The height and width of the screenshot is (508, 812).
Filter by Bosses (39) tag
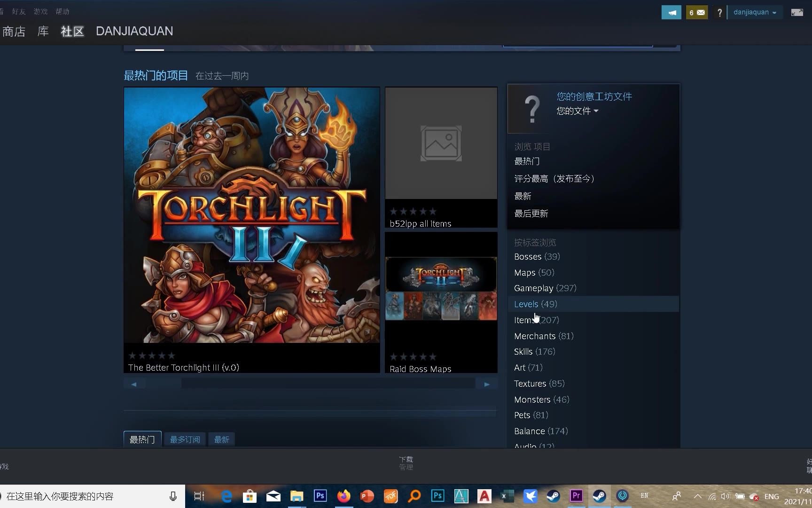pyautogui.click(x=537, y=257)
